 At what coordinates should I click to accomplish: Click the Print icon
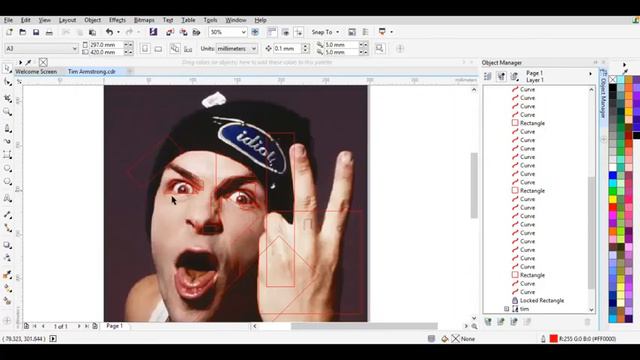pyautogui.click(x=49, y=32)
